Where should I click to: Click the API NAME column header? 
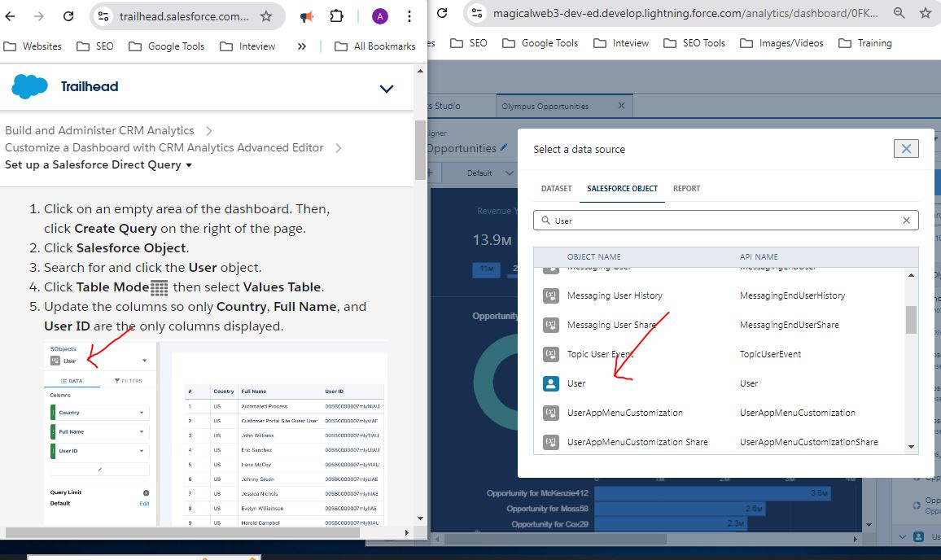[759, 256]
